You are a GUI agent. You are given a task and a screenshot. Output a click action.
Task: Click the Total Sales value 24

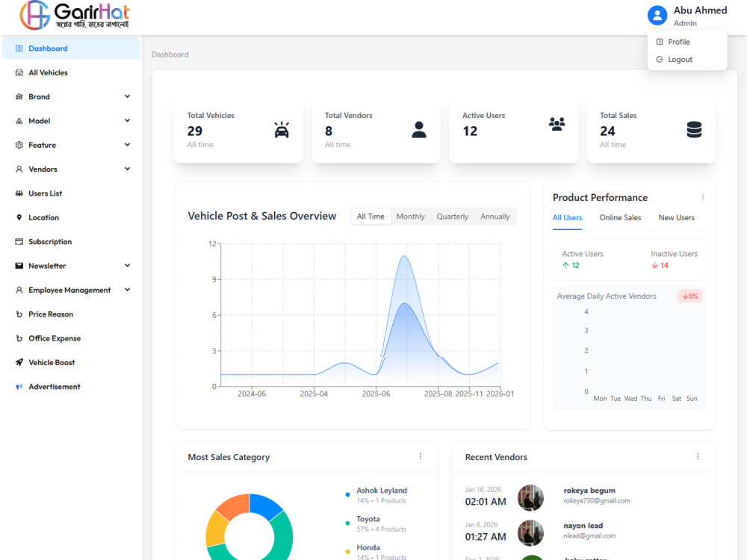(x=607, y=131)
